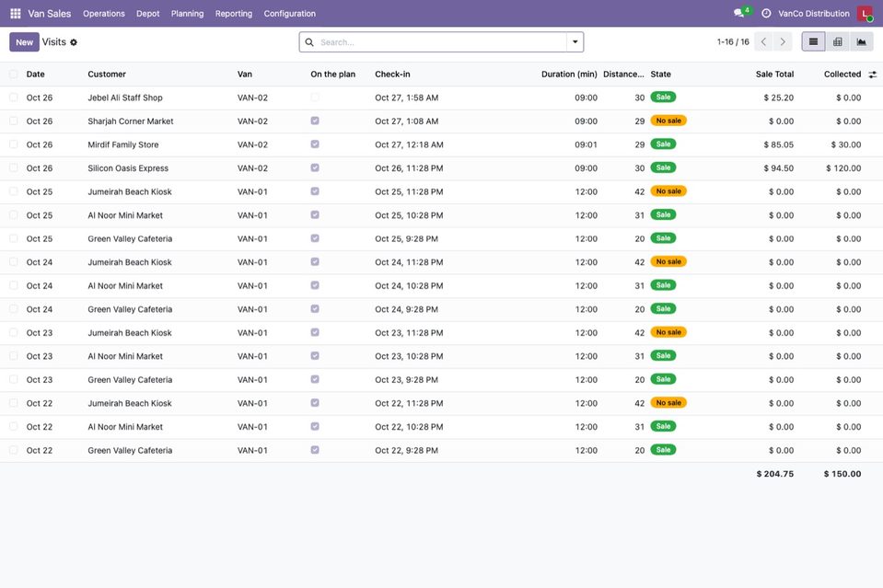Image resolution: width=883 pixels, height=588 pixels.
Task: Select the Sharjah Corner Market row checkbox
Action: (x=14, y=121)
